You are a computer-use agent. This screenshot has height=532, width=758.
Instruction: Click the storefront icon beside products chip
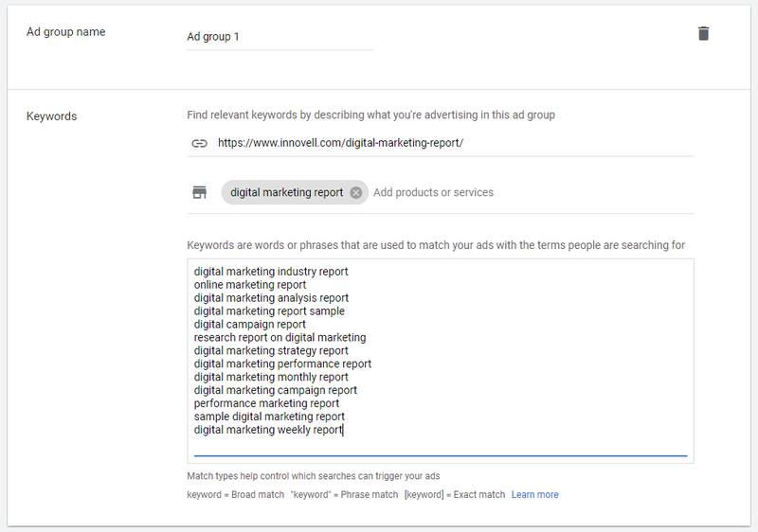(199, 192)
